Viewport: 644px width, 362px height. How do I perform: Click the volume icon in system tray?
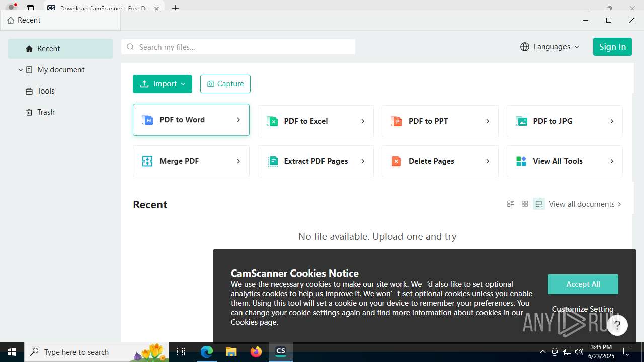pyautogui.click(x=579, y=352)
